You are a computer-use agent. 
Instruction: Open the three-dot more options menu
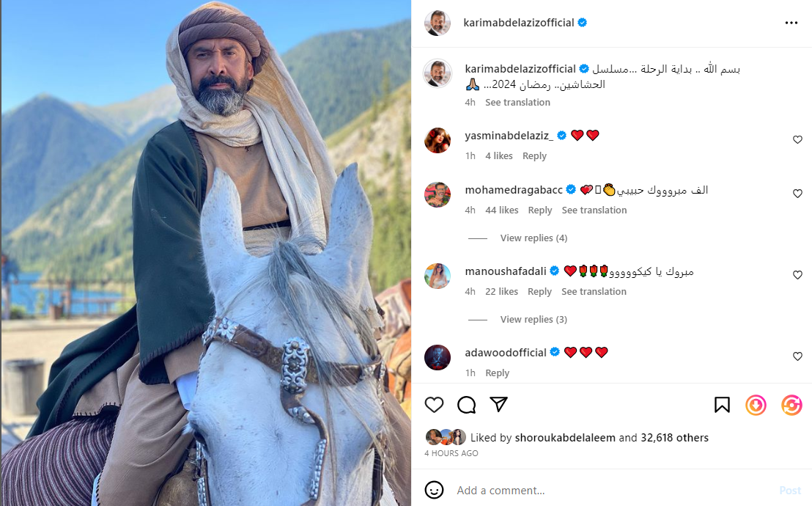tap(791, 23)
